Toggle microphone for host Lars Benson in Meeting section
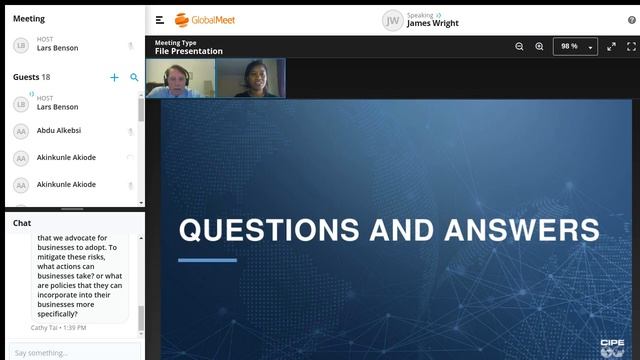The width and height of the screenshot is (640, 360). pos(131,46)
